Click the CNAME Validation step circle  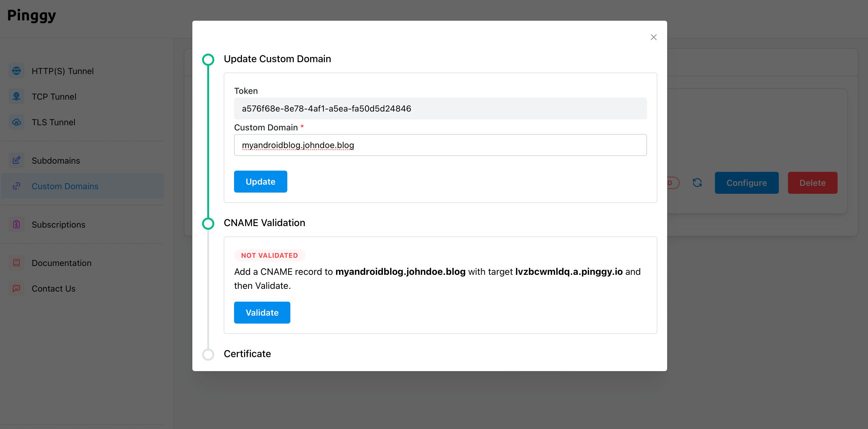tap(208, 223)
